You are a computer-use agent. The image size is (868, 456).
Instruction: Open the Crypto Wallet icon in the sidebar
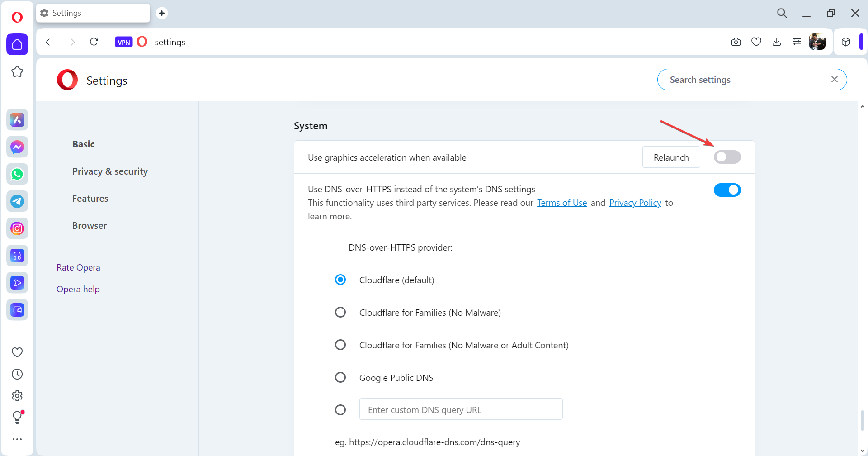[x=17, y=310]
